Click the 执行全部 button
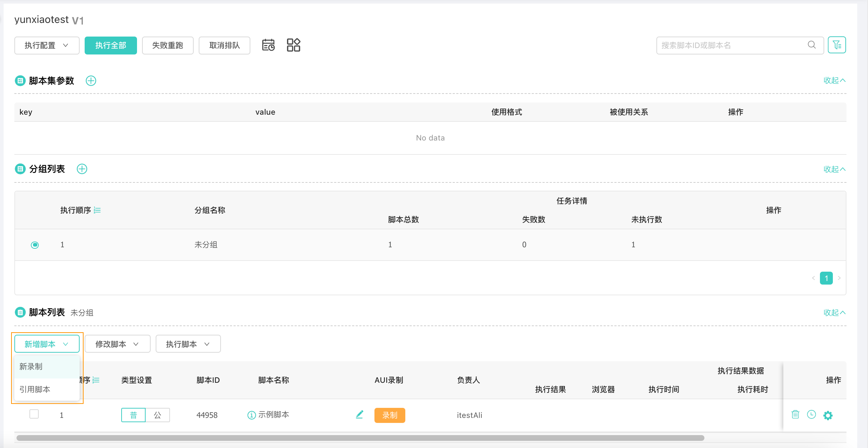 (x=111, y=46)
